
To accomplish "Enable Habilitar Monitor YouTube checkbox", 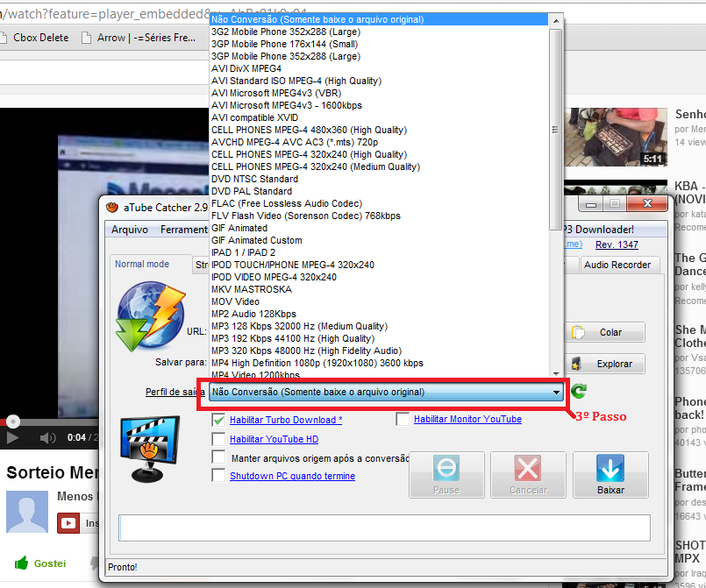I will click(403, 419).
